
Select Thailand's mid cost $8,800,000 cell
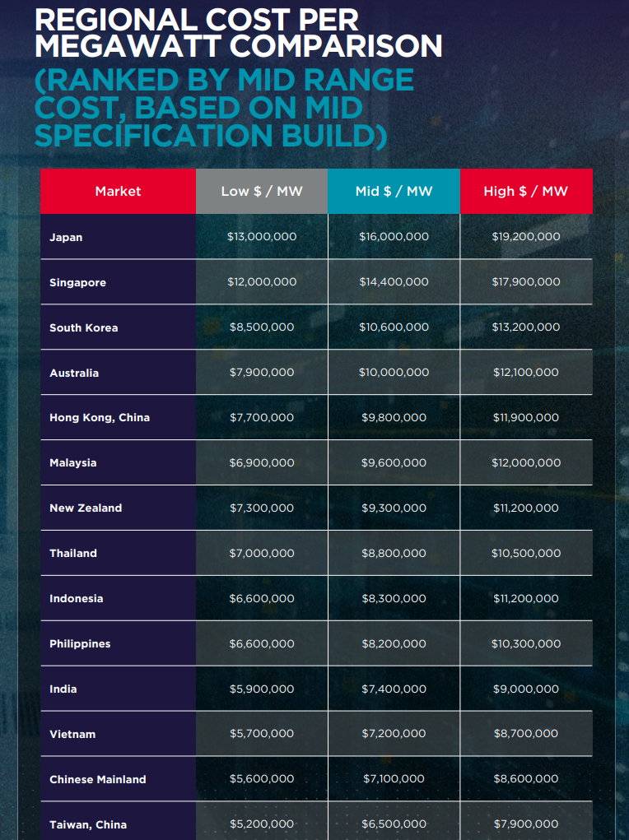[394, 553]
